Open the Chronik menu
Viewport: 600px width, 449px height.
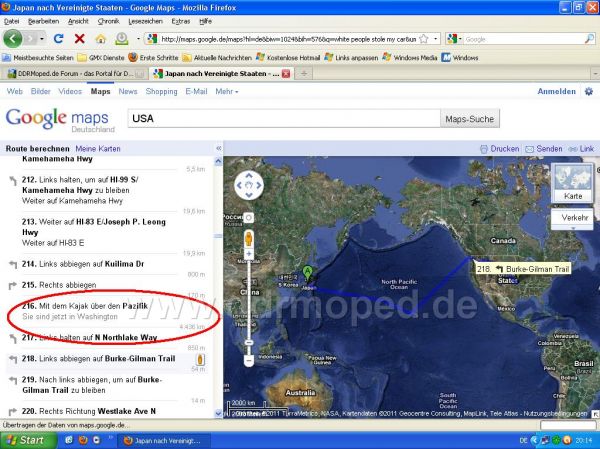point(108,21)
